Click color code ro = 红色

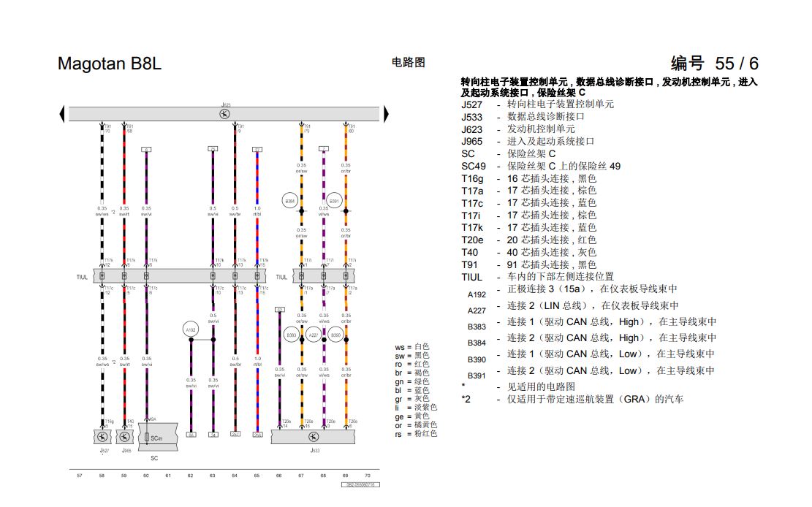[412, 365]
